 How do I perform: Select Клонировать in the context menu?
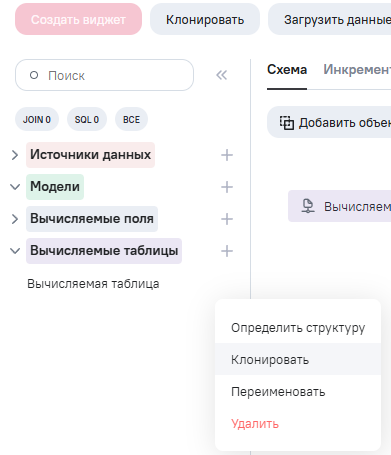[x=298, y=359]
